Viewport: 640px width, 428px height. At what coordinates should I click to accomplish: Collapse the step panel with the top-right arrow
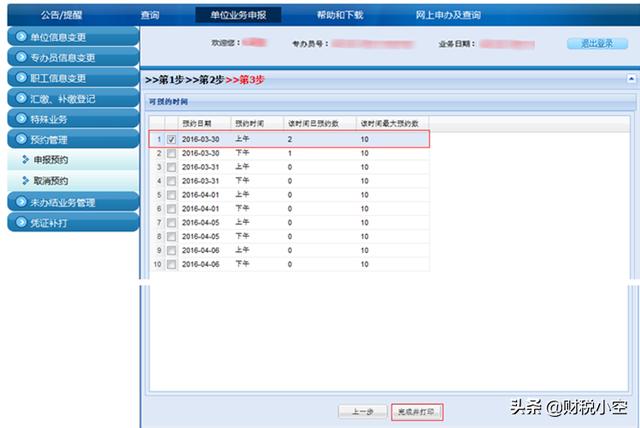(631, 78)
